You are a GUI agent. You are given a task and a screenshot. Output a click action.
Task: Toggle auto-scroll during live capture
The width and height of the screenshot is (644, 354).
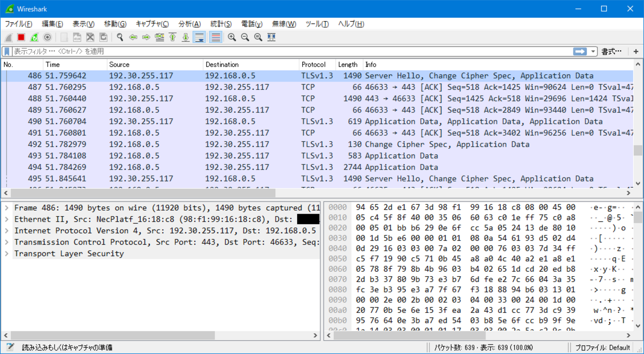(199, 37)
